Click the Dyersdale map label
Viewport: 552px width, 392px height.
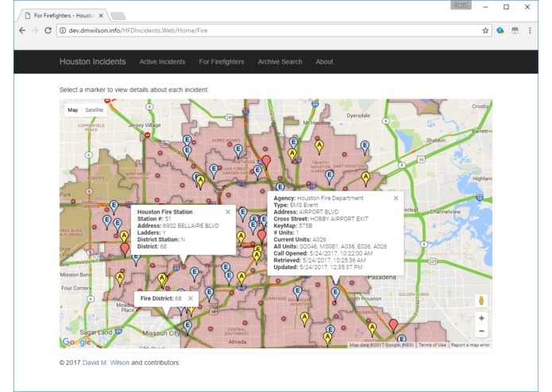pos(358,115)
